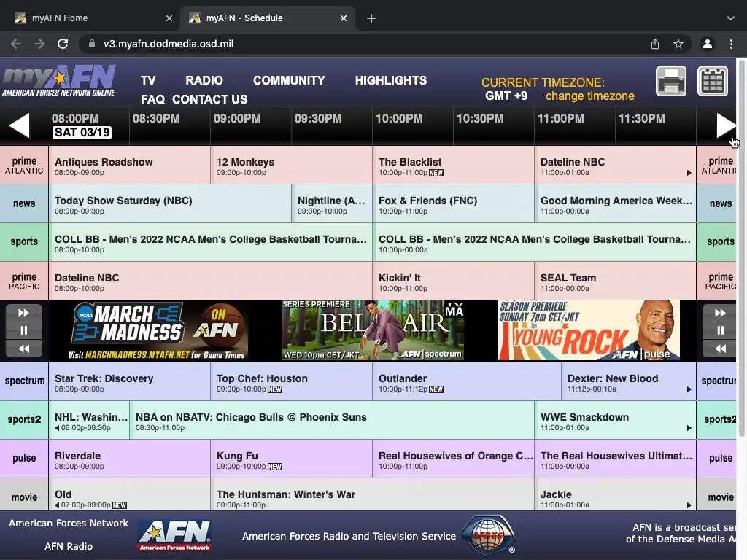The image size is (747, 560).
Task: Click the page vertical scrollbar
Action: pyautogui.click(x=741, y=248)
